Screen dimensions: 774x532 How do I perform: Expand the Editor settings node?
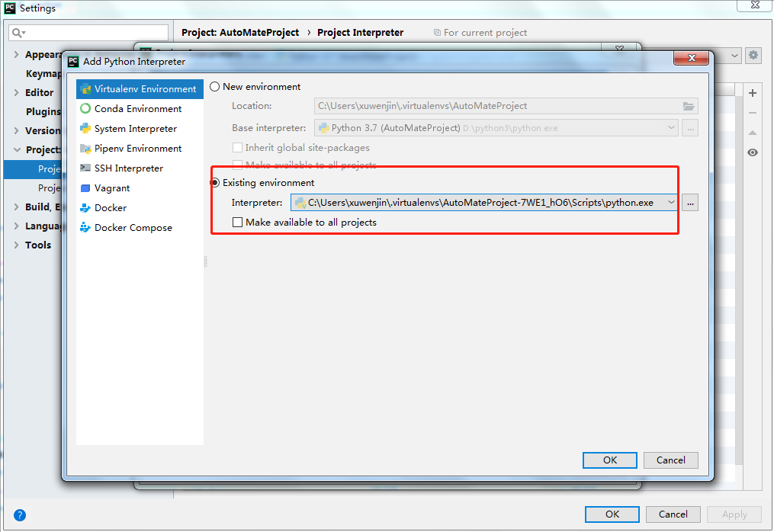pyautogui.click(x=16, y=93)
